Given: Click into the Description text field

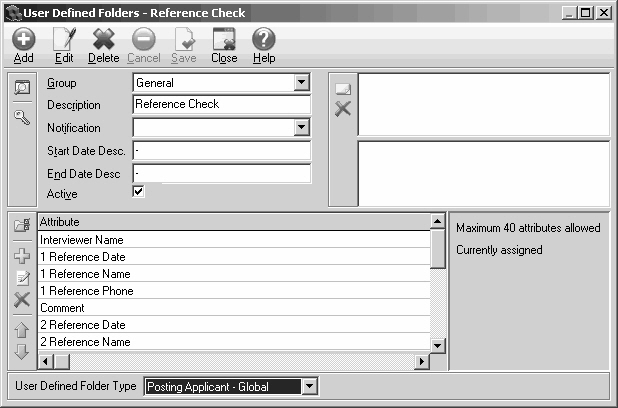Looking at the screenshot, I should [x=221, y=104].
